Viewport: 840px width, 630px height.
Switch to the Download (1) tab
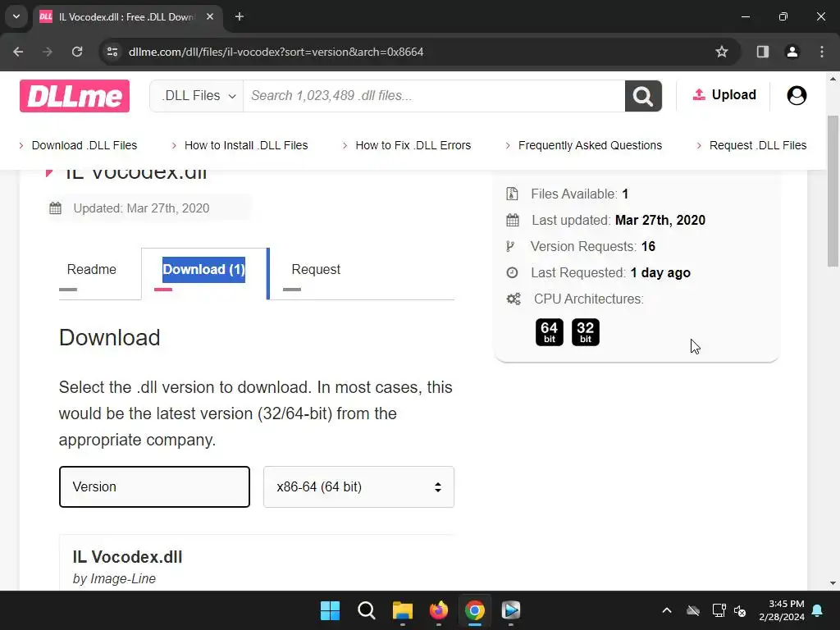point(203,269)
